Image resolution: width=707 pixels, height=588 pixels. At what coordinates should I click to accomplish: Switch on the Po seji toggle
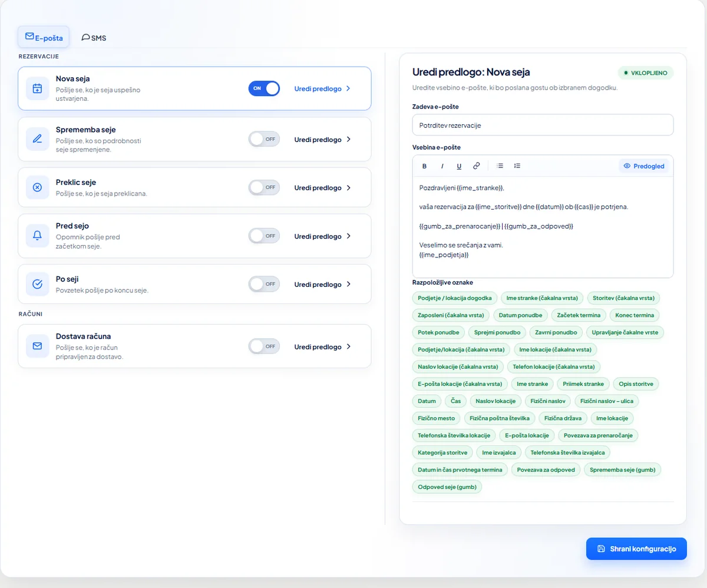264,284
